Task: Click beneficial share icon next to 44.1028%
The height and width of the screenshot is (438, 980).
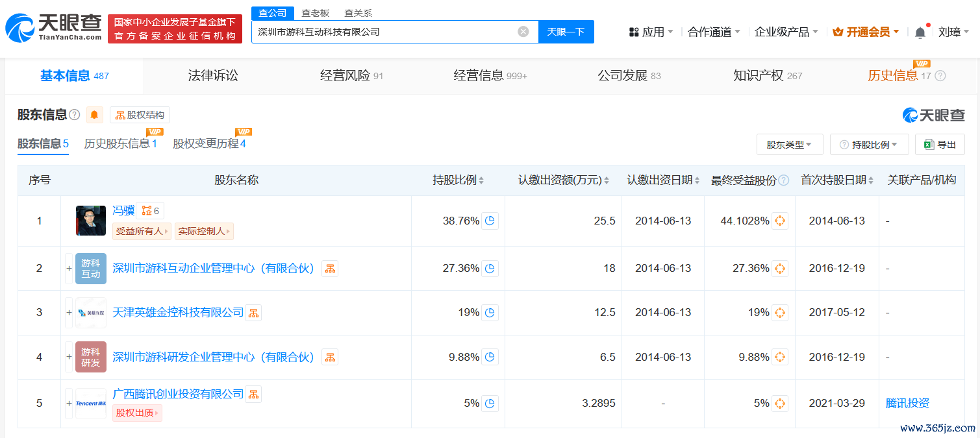Action: pyautogui.click(x=780, y=221)
